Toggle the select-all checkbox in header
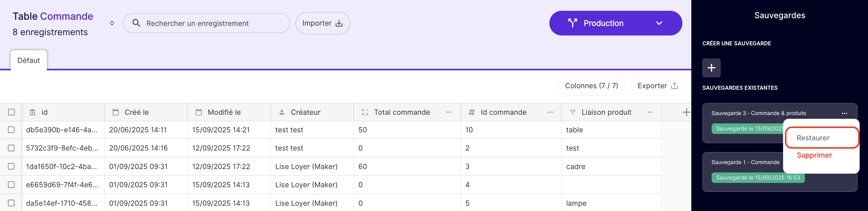The image size is (868, 211). (x=11, y=112)
